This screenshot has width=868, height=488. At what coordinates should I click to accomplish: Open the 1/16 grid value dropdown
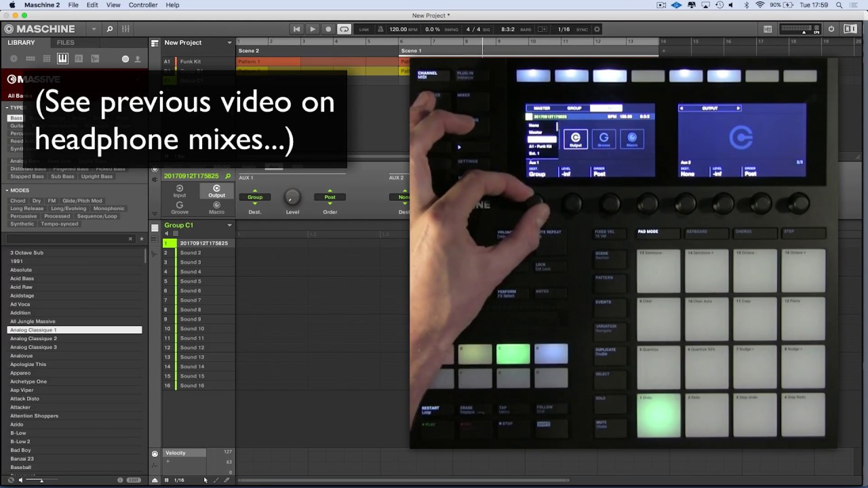pos(179,480)
